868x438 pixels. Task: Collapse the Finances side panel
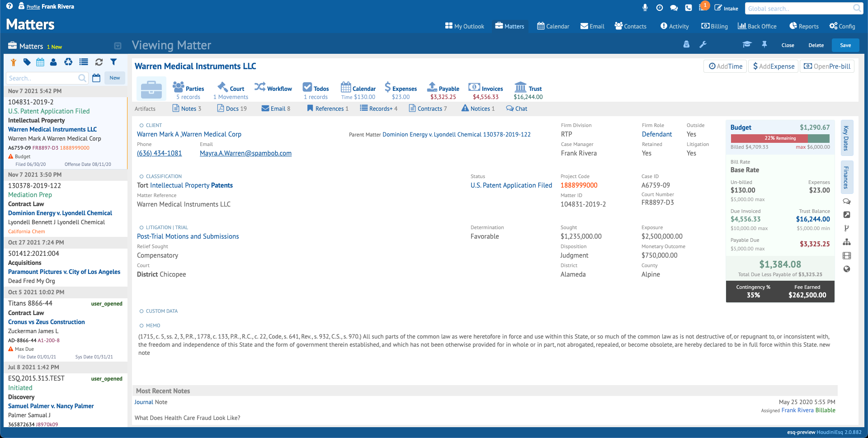point(846,177)
